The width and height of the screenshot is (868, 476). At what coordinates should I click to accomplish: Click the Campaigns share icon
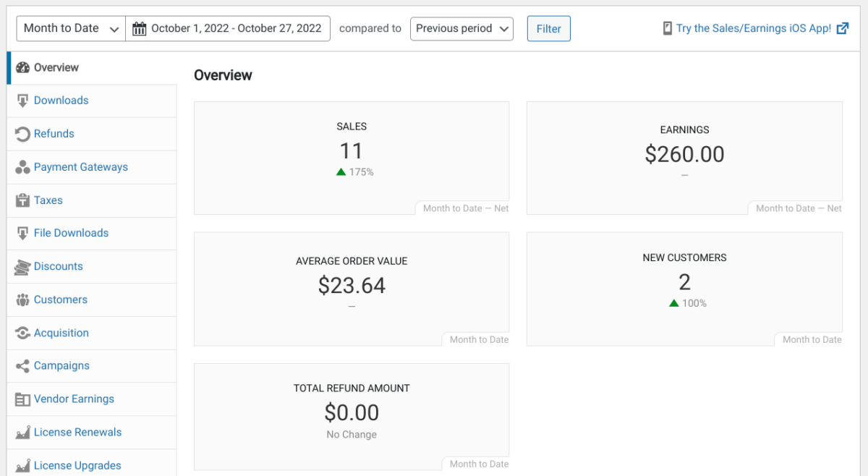click(22, 366)
